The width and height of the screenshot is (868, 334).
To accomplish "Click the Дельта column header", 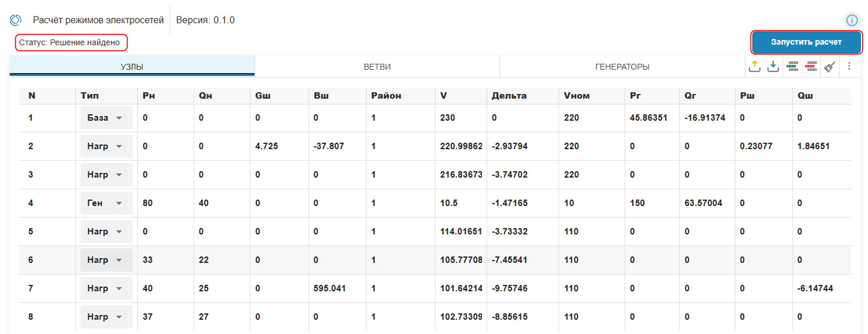I will point(509,95).
